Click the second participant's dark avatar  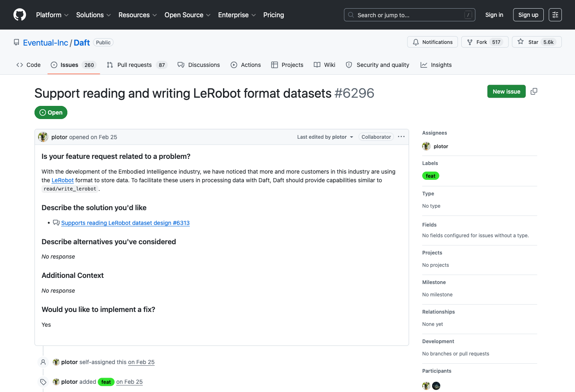point(436,386)
